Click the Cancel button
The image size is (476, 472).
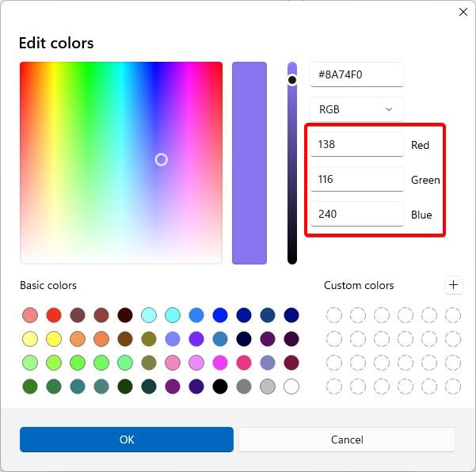tap(347, 440)
